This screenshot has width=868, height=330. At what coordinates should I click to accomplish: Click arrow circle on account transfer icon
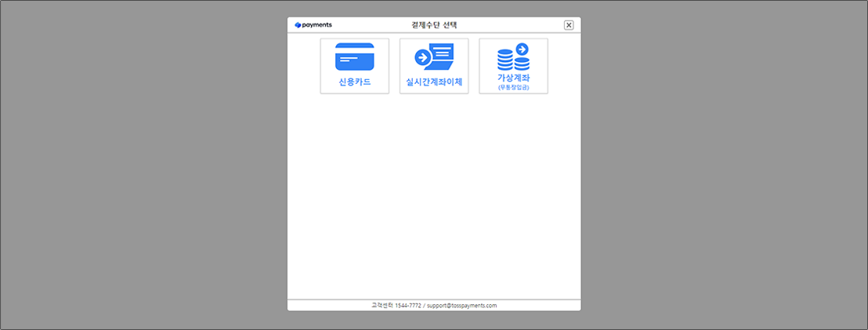tap(422, 57)
